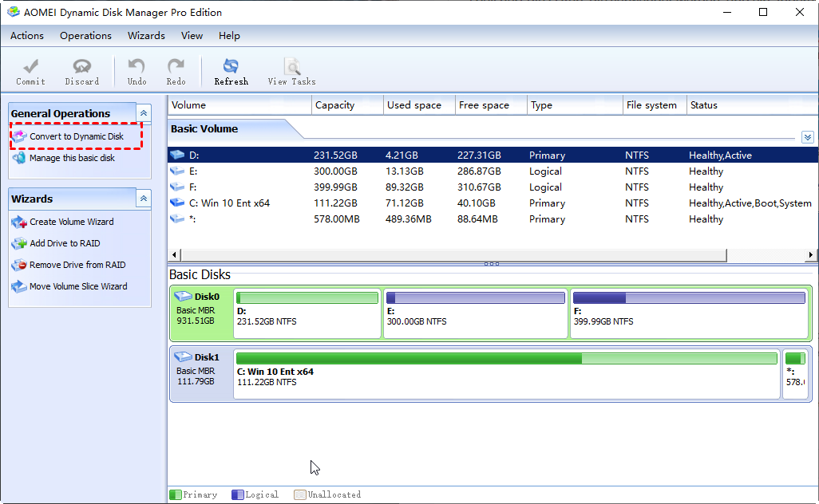Click capacity cell 578.00MB
Image resolution: width=819 pixels, height=504 pixels.
coord(336,219)
